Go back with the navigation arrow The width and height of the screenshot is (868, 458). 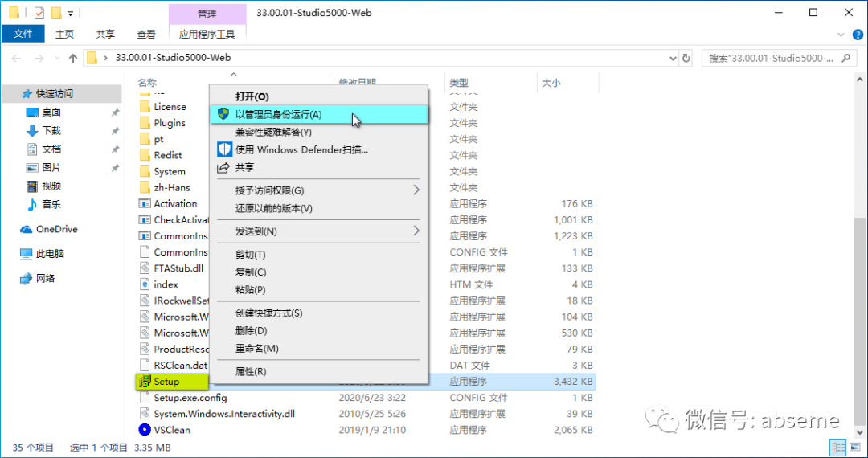click(x=17, y=58)
